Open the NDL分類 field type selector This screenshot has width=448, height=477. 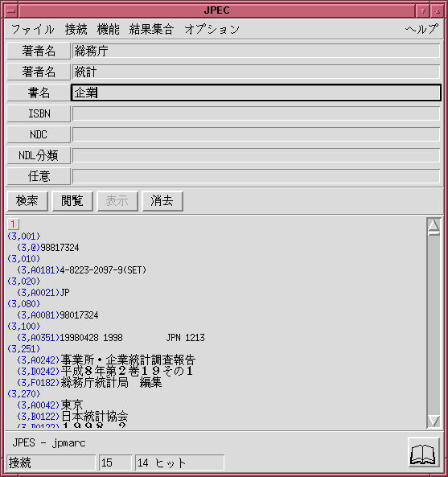point(39,155)
